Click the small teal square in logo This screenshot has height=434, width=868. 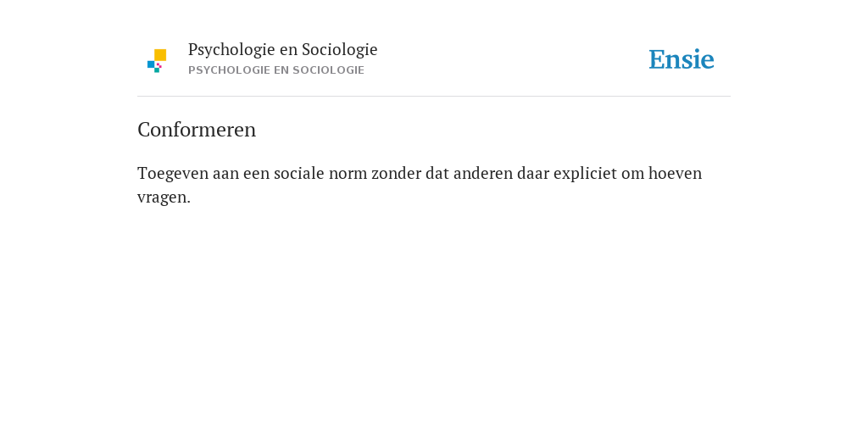point(157,70)
